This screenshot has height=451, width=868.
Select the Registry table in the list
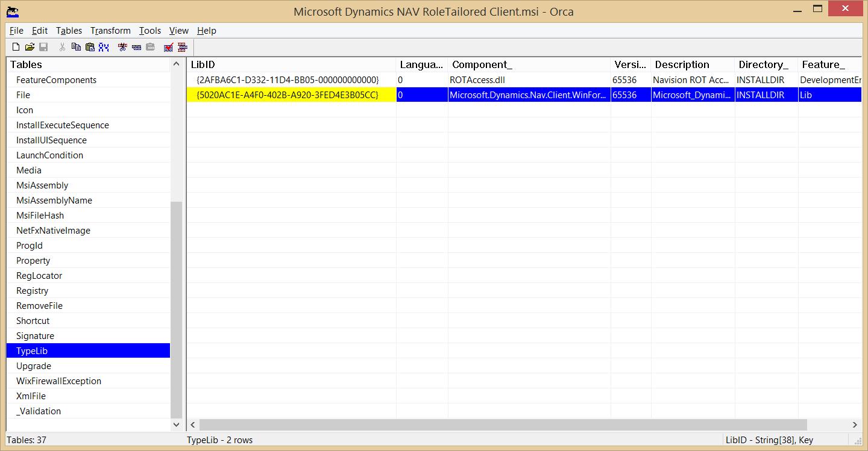(32, 291)
